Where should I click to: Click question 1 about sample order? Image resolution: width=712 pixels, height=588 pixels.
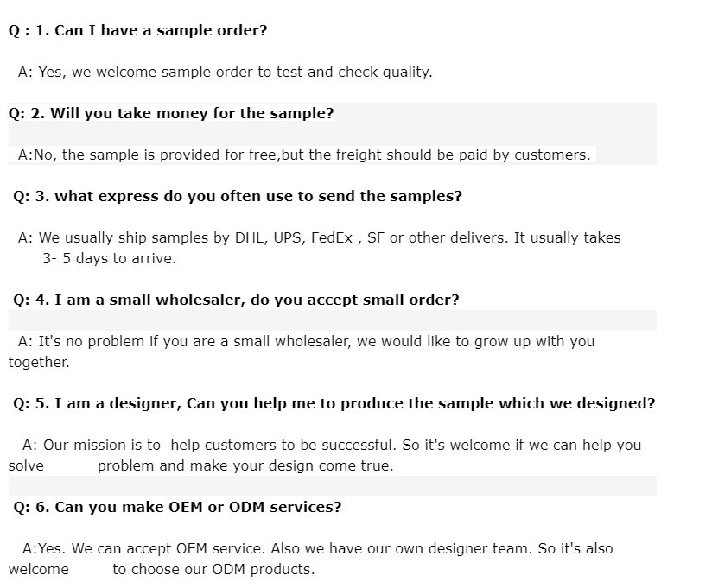(x=137, y=30)
